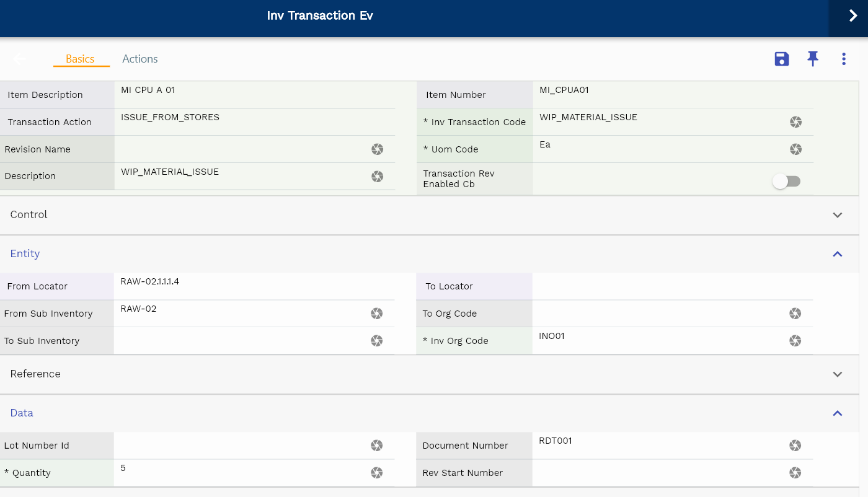
Task: Open the right panel with the header chevron
Action: pyautogui.click(x=852, y=16)
